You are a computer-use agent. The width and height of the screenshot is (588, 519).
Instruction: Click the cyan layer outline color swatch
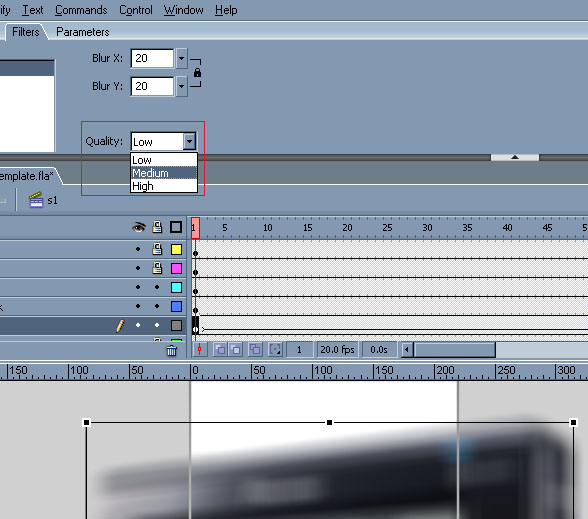(176, 287)
